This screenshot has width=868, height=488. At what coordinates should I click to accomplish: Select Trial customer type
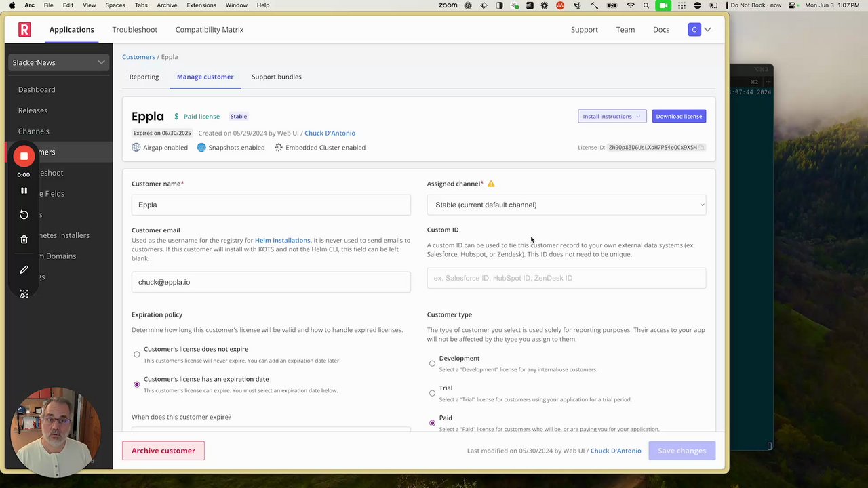click(432, 393)
